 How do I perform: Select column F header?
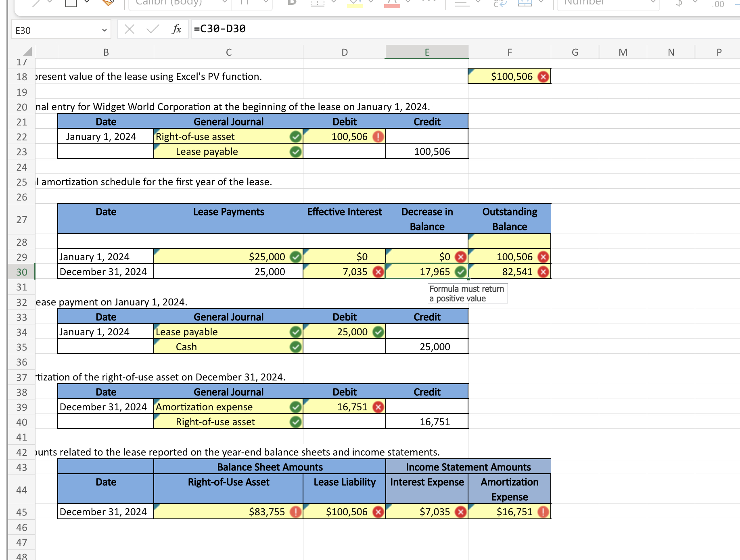pyautogui.click(x=510, y=52)
